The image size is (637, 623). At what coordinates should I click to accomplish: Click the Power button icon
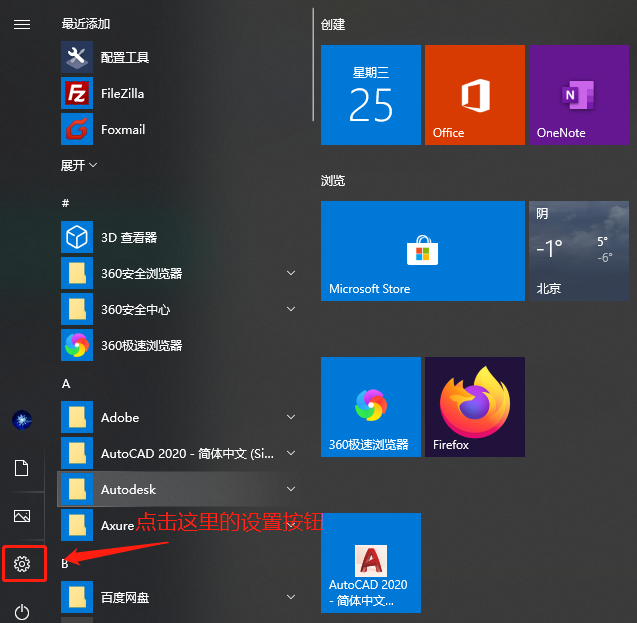pyautogui.click(x=22, y=612)
